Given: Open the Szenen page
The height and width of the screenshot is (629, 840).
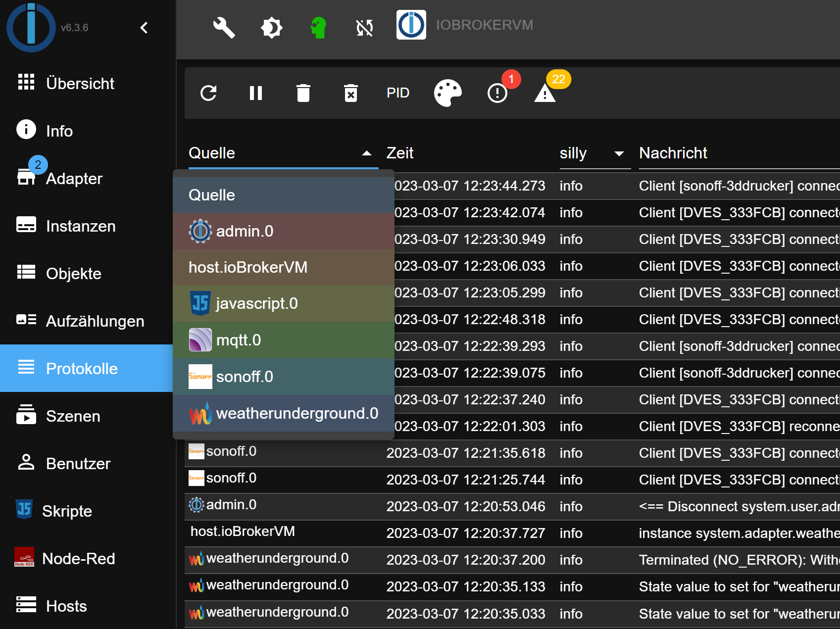Looking at the screenshot, I should pos(87,416).
